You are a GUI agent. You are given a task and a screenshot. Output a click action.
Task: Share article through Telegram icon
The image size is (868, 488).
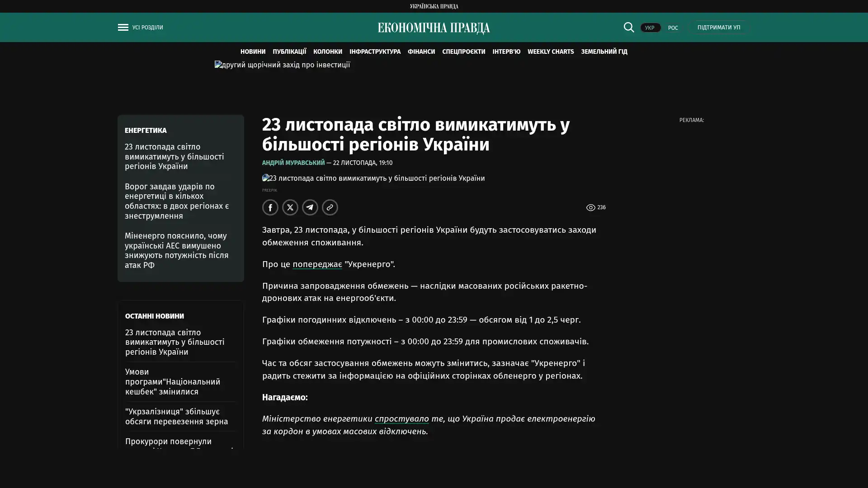tap(310, 207)
